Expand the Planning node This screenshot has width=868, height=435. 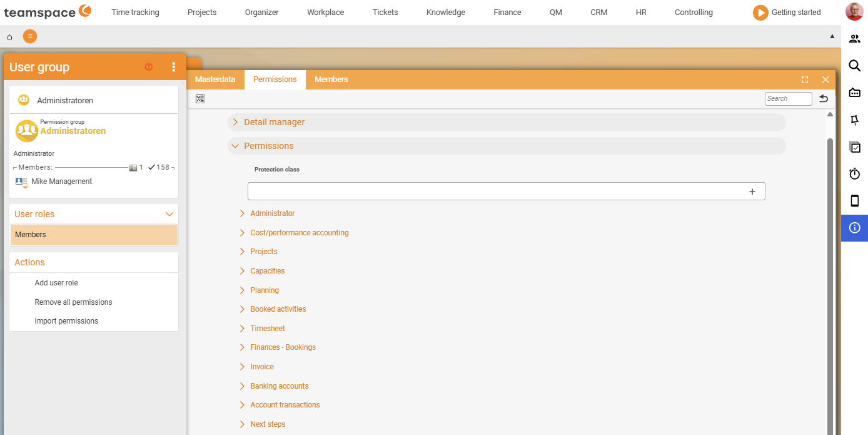242,290
